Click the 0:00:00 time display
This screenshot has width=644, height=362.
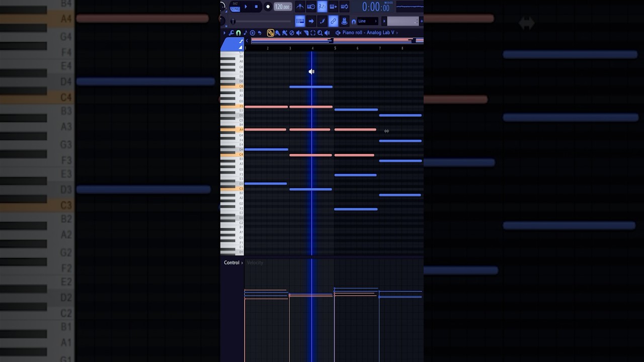click(376, 7)
